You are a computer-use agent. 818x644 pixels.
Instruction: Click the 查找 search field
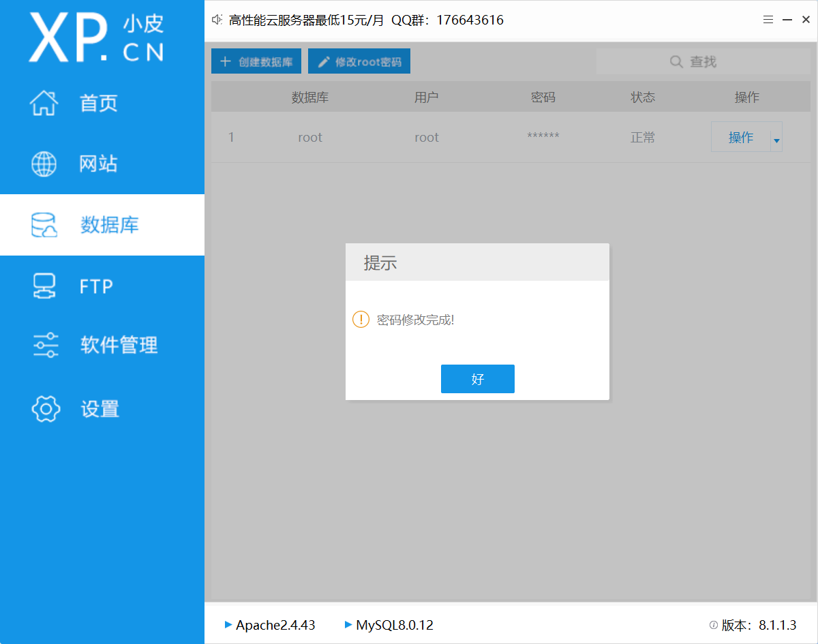703,61
